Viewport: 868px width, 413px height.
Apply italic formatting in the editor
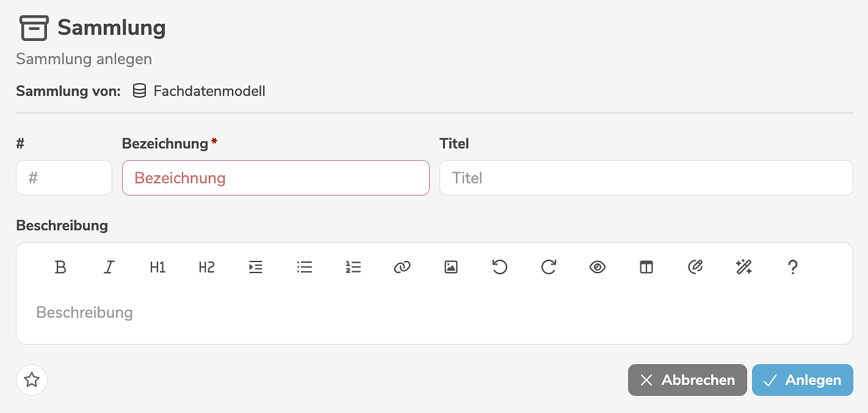pos(109,267)
